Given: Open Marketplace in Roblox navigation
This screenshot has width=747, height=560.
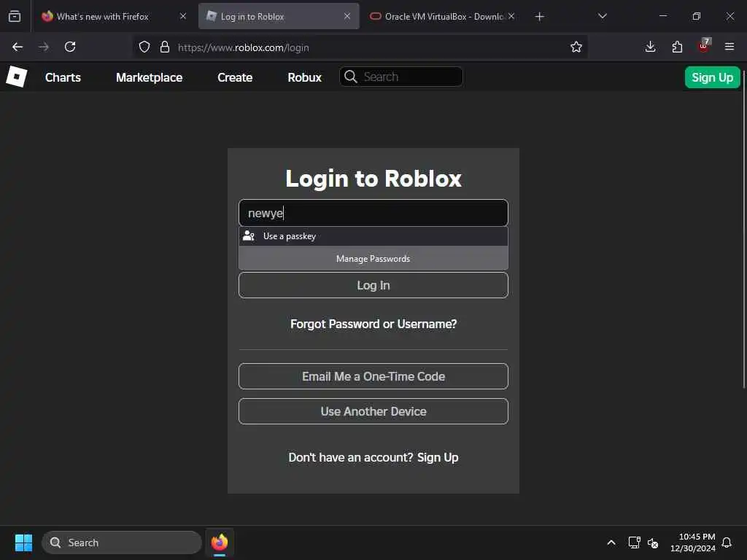Looking at the screenshot, I should (149, 77).
